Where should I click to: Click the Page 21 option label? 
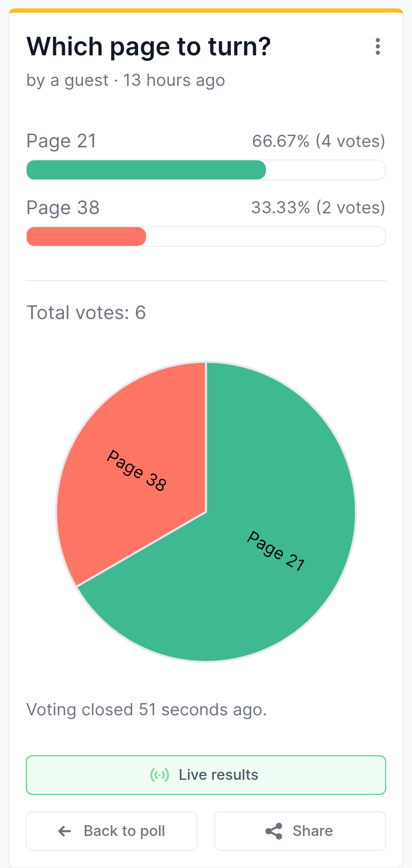[x=61, y=141]
